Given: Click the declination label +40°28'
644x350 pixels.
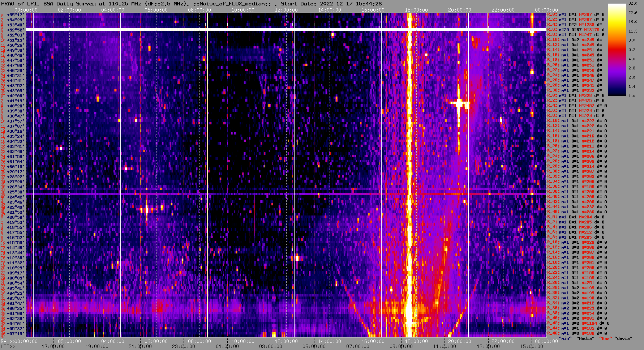Looking at the screenshot, I should pos(16,106).
